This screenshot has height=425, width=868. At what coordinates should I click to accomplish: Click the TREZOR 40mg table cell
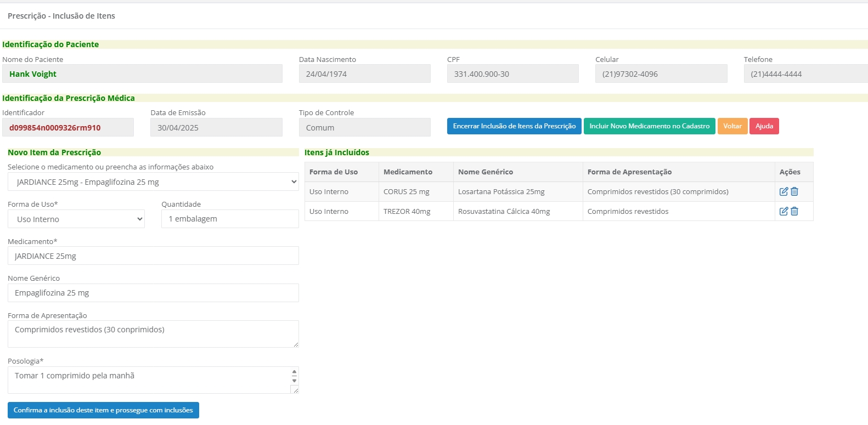point(416,211)
